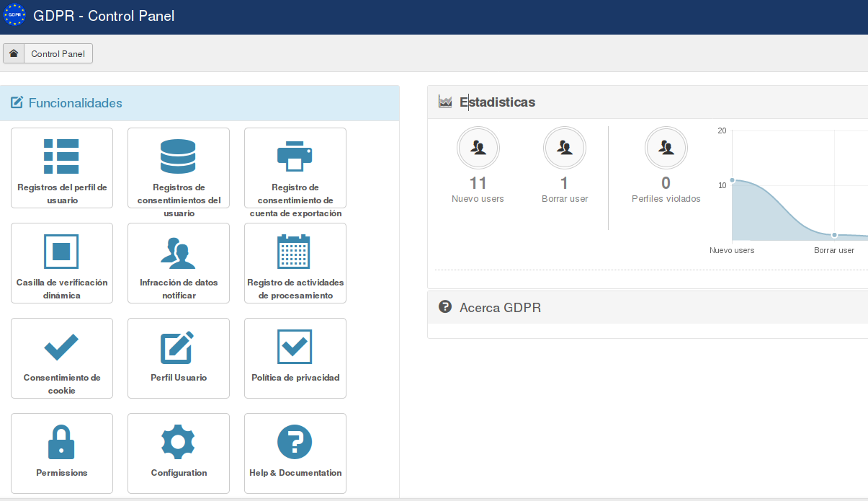
Task: Open Registros del perfil de usuario tile
Action: tap(62, 168)
